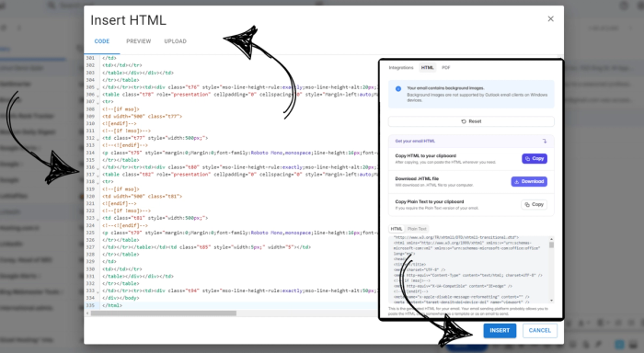This screenshot has width=644, height=353.
Task: Collapse the code fold at line 312
Action: tap(98, 139)
